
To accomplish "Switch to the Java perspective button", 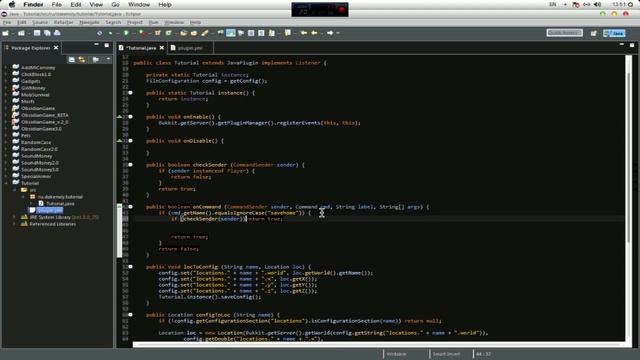I will coord(614,33).
